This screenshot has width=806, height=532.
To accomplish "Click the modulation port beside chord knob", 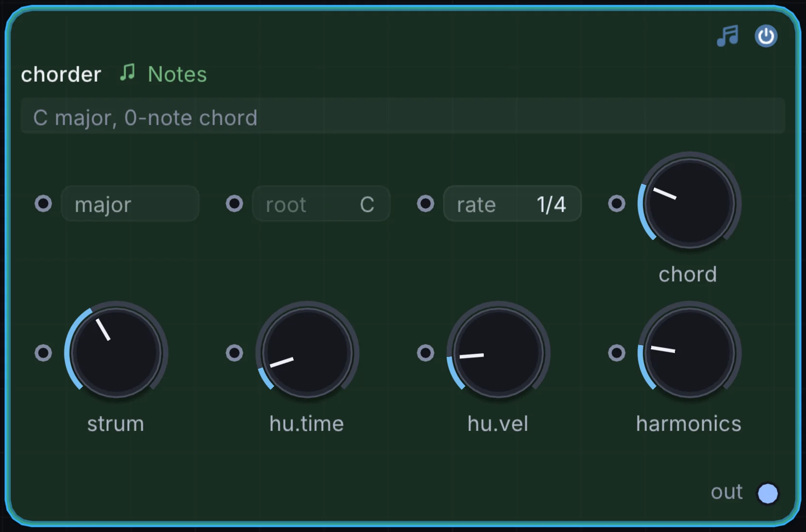I will point(616,204).
